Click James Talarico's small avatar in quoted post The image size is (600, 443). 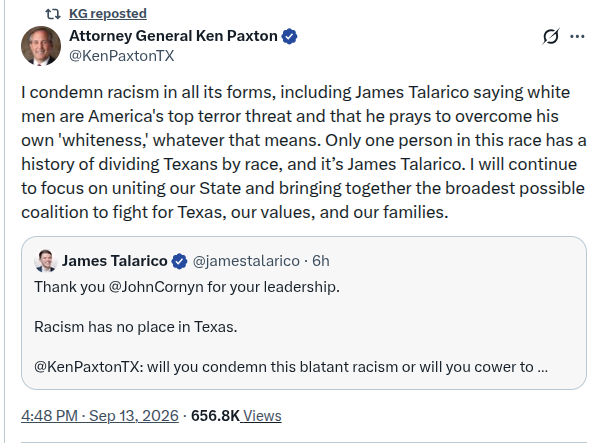(46, 261)
